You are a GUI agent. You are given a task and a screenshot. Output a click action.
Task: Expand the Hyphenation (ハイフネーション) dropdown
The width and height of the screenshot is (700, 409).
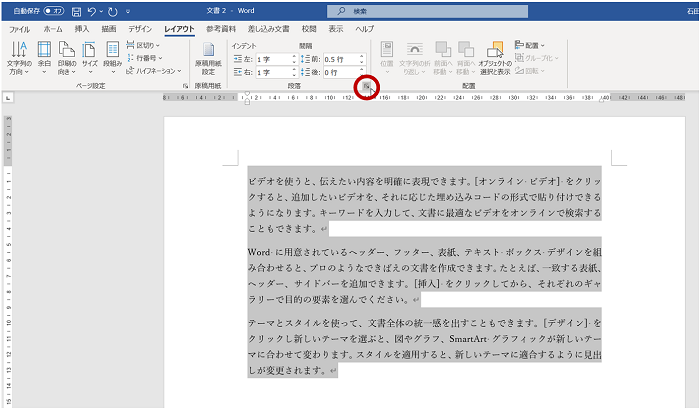(x=155, y=71)
